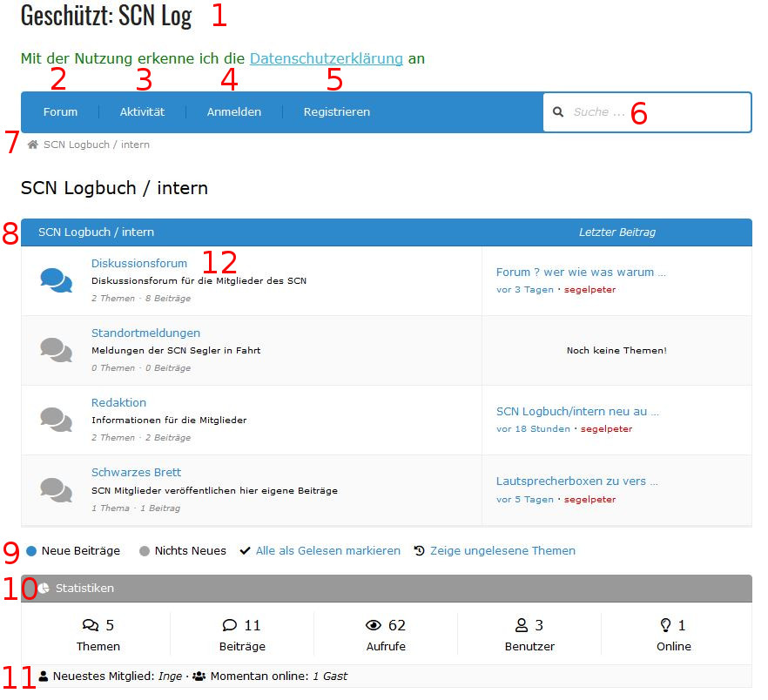Open the SCN Logbuch / intern header link
Viewport: 768px width, 700px height.
tap(96, 232)
